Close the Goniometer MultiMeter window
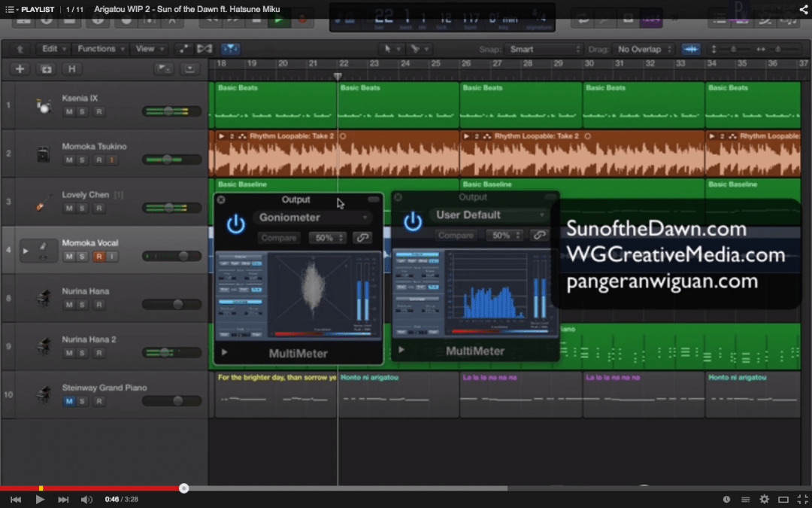This screenshot has width=812, height=508. pos(221,199)
